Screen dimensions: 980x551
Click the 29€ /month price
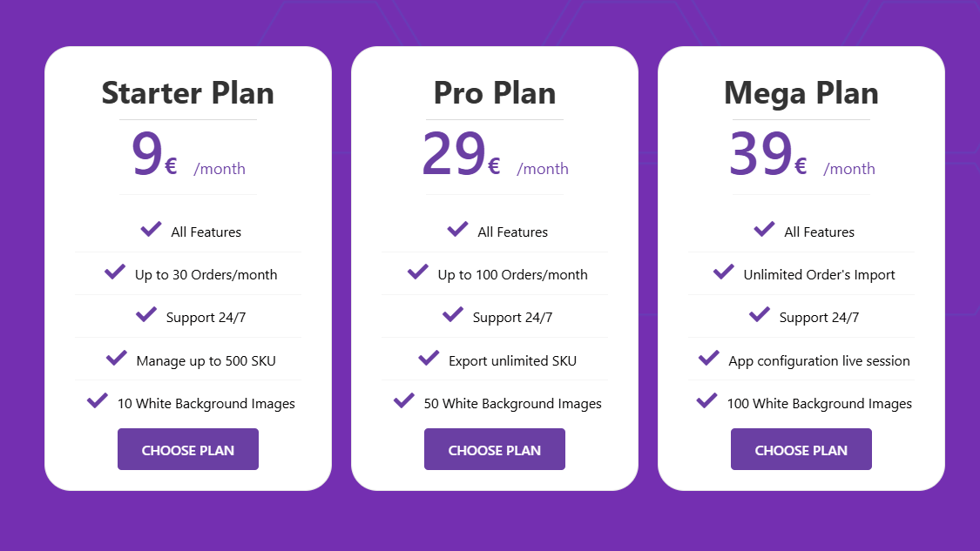(x=495, y=154)
